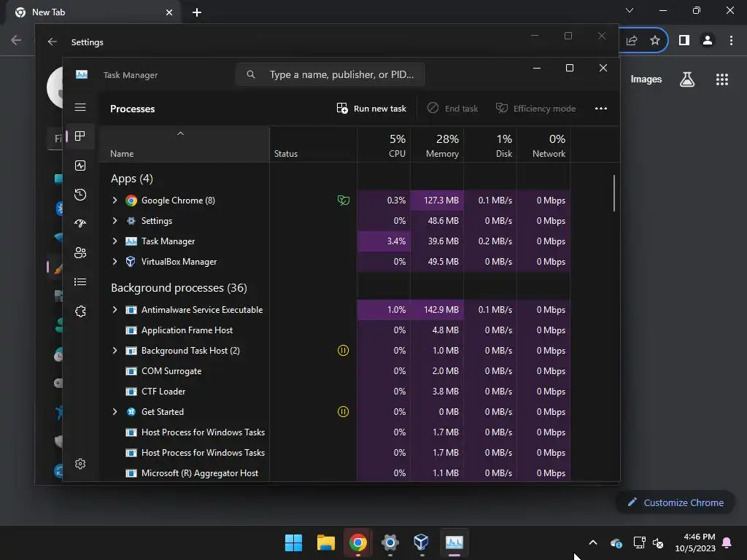Click the End task button
Screen dimensions: 747x560
pyautogui.click(x=452, y=109)
